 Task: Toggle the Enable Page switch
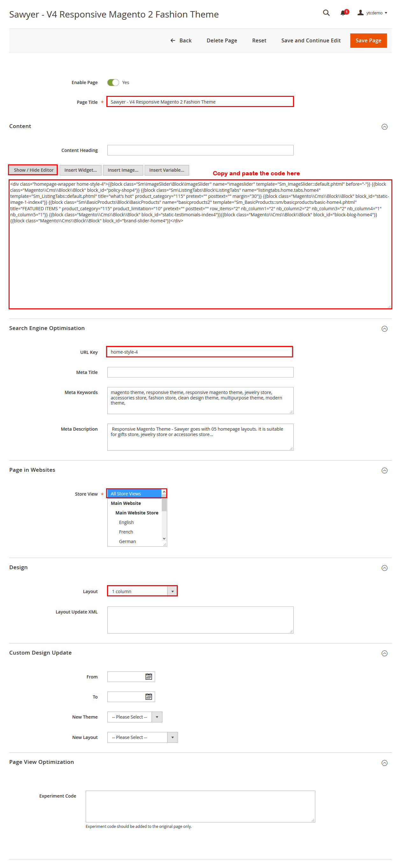pyautogui.click(x=113, y=82)
